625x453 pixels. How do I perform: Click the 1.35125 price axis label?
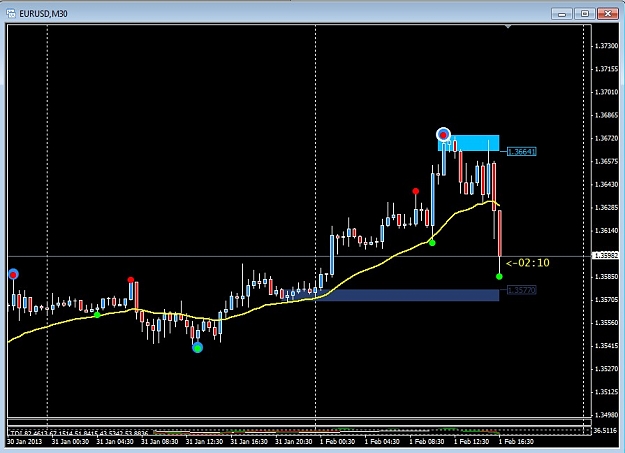tap(606, 392)
